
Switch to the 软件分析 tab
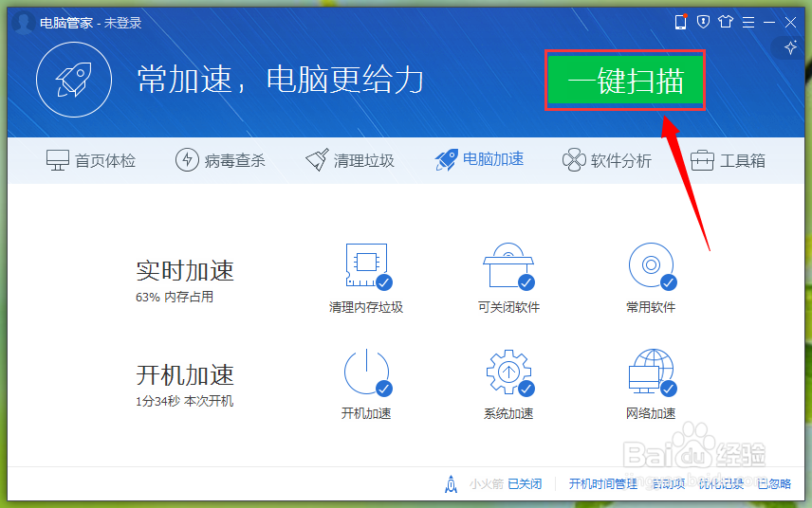tap(607, 160)
